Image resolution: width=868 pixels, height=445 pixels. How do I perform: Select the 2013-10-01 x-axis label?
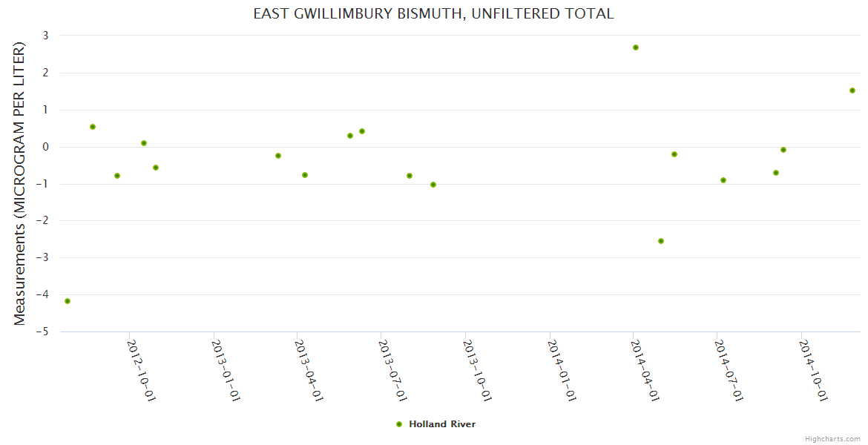pos(476,369)
